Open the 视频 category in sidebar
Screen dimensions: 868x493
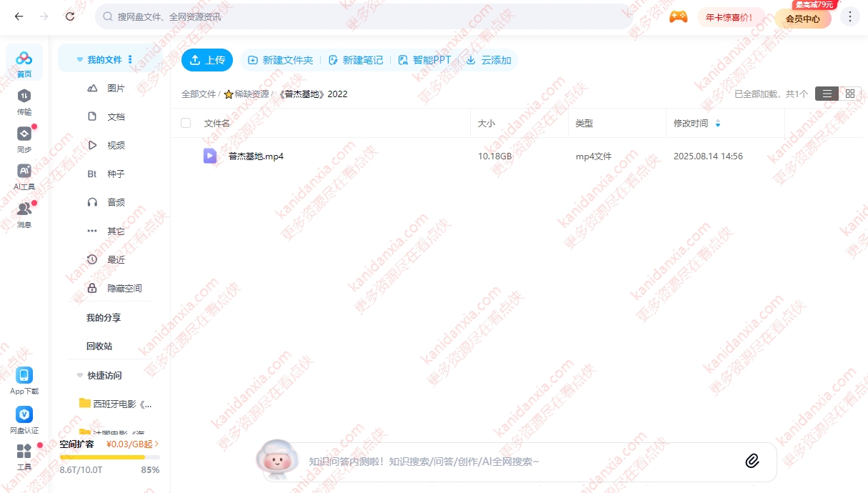116,145
